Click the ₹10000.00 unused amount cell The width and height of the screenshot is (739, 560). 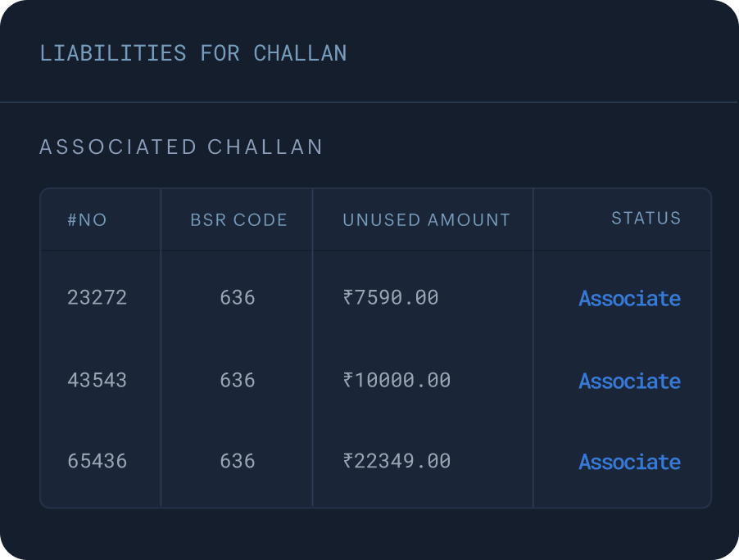(398, 381)
